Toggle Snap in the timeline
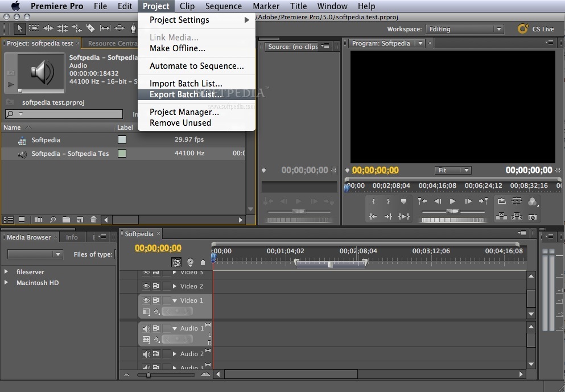 point(176,262)
